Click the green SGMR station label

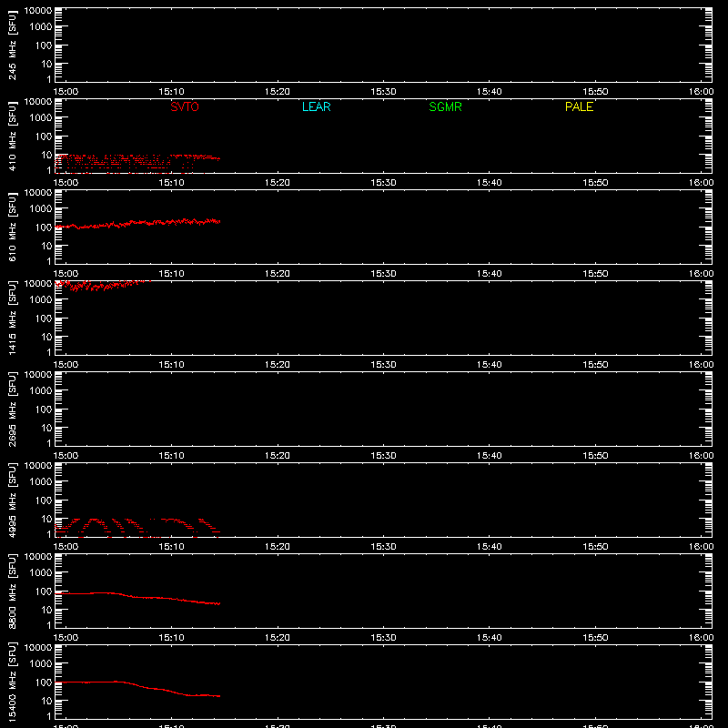[445, 106]
